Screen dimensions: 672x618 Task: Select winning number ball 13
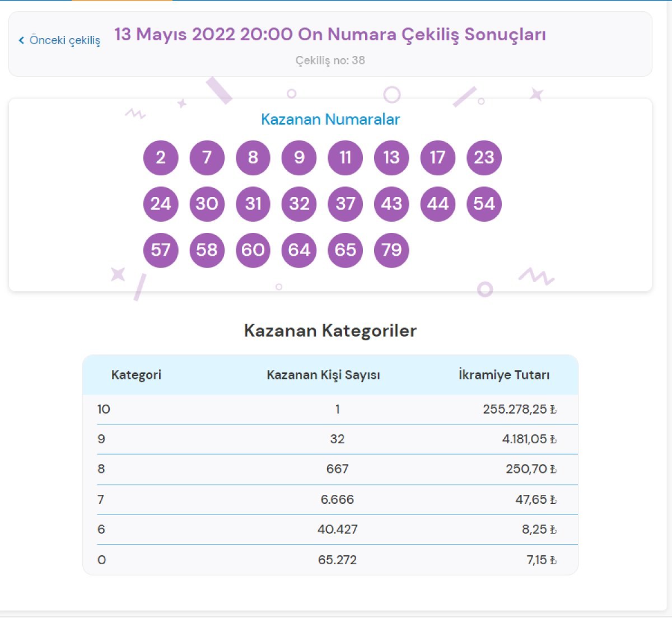(x=391, y=157)
